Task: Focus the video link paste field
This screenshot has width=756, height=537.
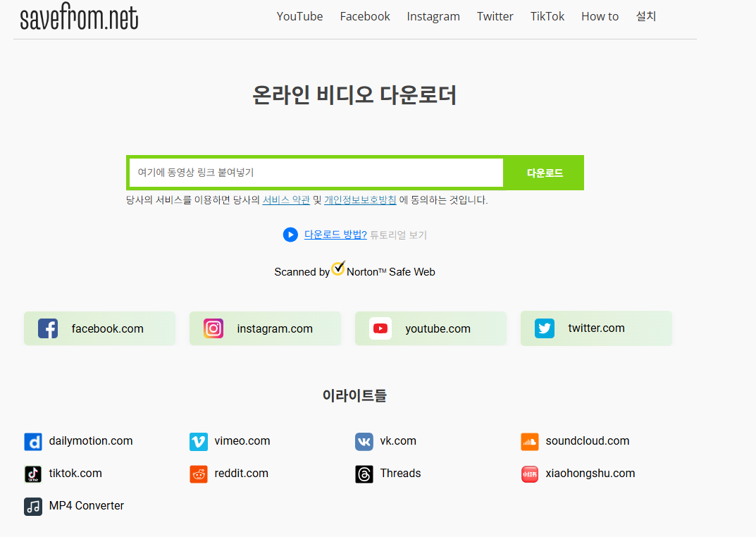Action: tap(316, 173)
